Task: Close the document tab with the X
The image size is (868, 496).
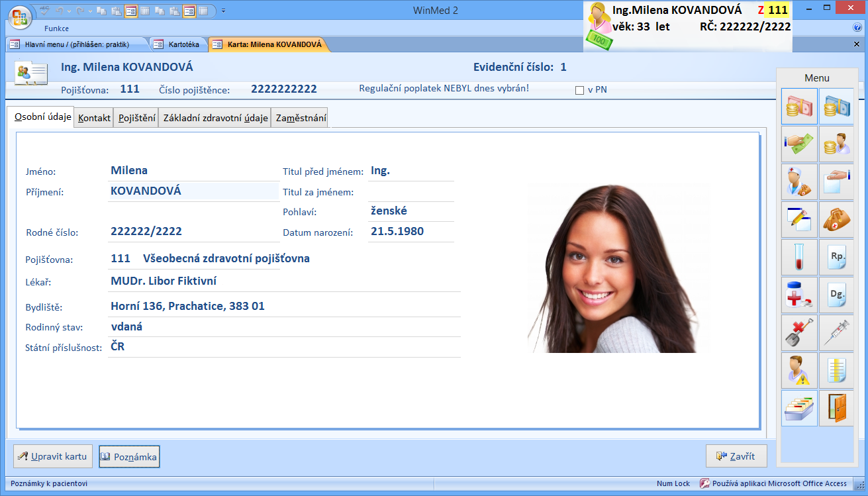Action: 857,44
